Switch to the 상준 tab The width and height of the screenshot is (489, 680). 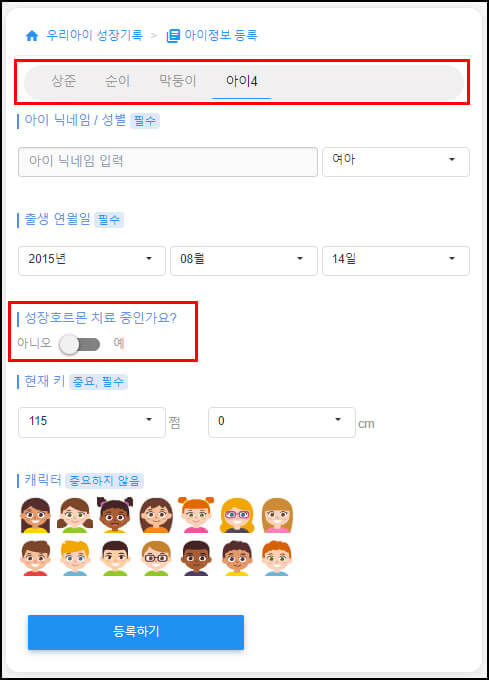point(64,81)
